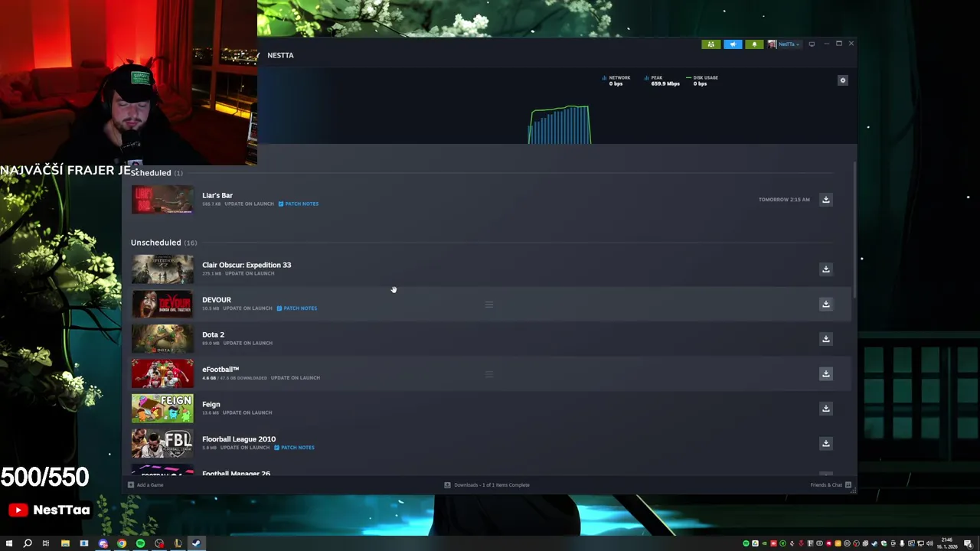Screen dimensions: 980x551
Task: Open Spotify from the taskbar
Action: [140, 543]
